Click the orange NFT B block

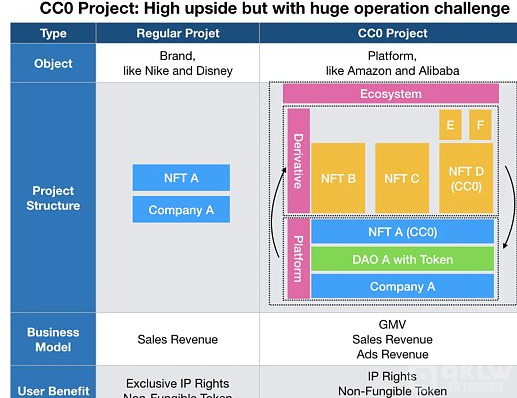[x=338, y=178]
